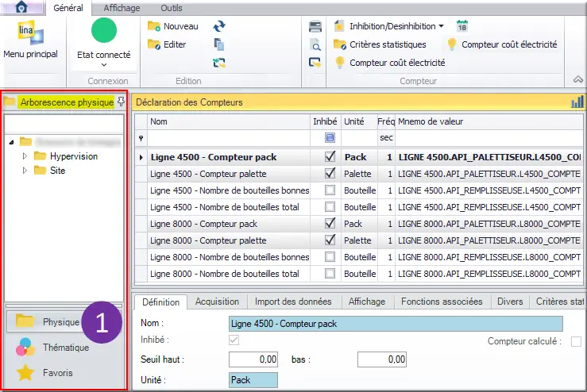
Task: Open the Divers tab
Action: 510,302
